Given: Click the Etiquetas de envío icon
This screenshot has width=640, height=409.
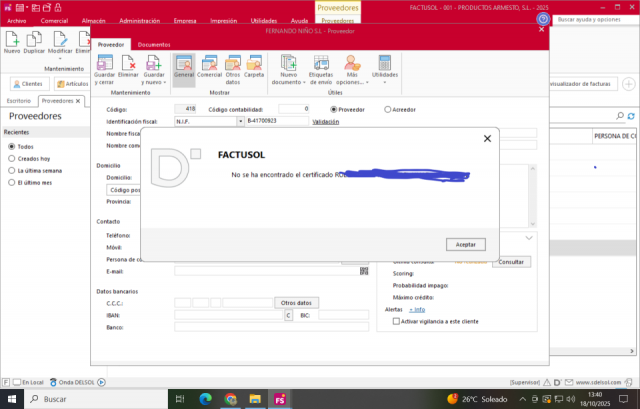Looking at the screenshot, I should (321, 63).
